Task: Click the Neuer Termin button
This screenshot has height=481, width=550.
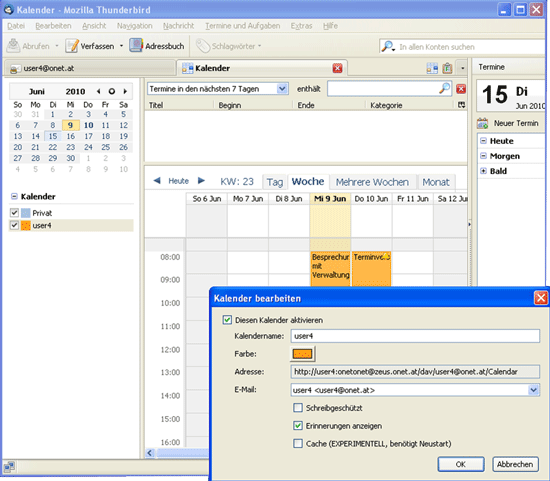Action: pos(508,123)
